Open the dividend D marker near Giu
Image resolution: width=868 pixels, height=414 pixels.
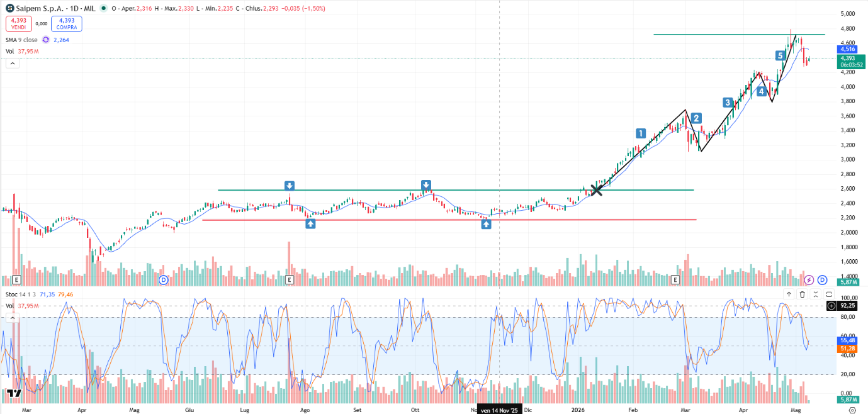(163, 279)
